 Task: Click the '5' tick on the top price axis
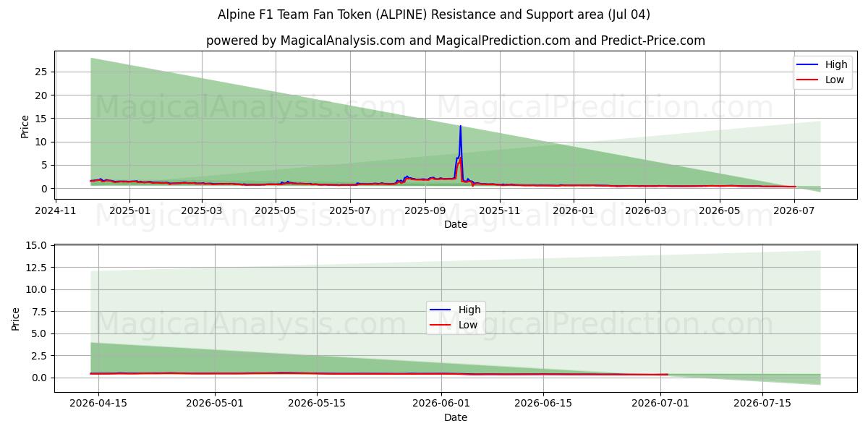(45, 165)
